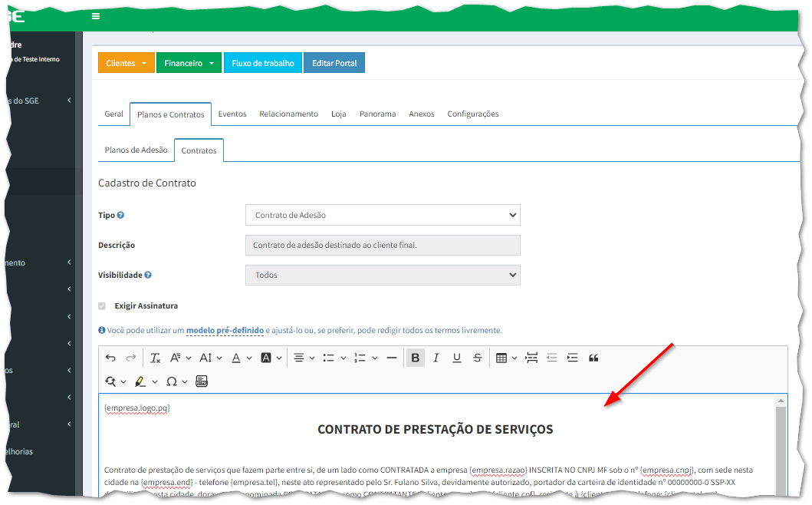Expand the sidebar item ending in 'mento'
Viewport: 812px width, 505px height.
(x=39, y=263)
